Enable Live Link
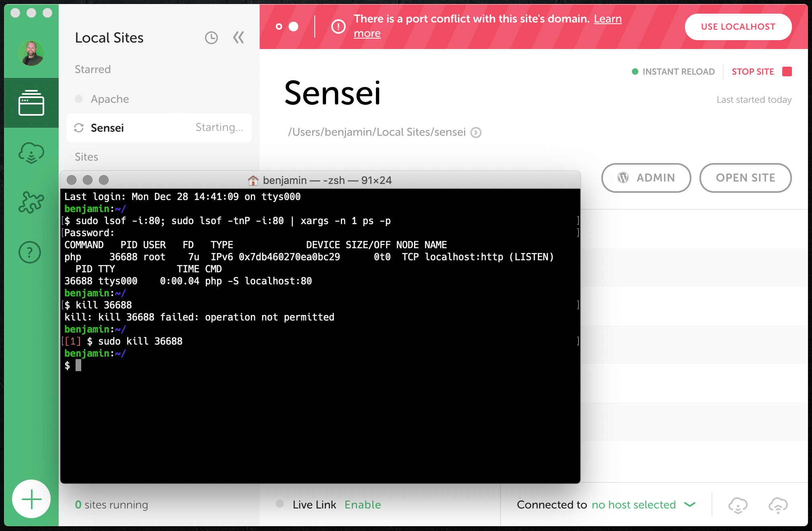Image resolution: width=812 pixels, height=531 pixels. (363, 504)
